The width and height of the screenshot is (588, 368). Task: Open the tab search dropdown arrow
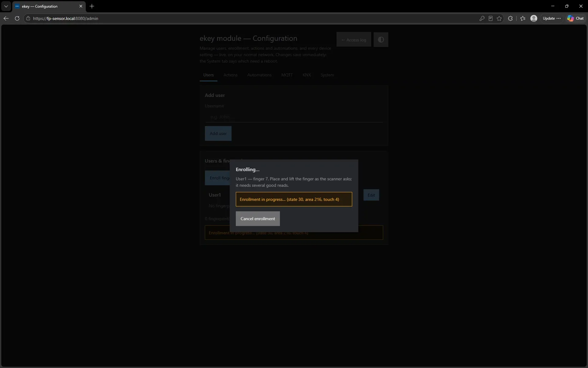pos(6,6)
